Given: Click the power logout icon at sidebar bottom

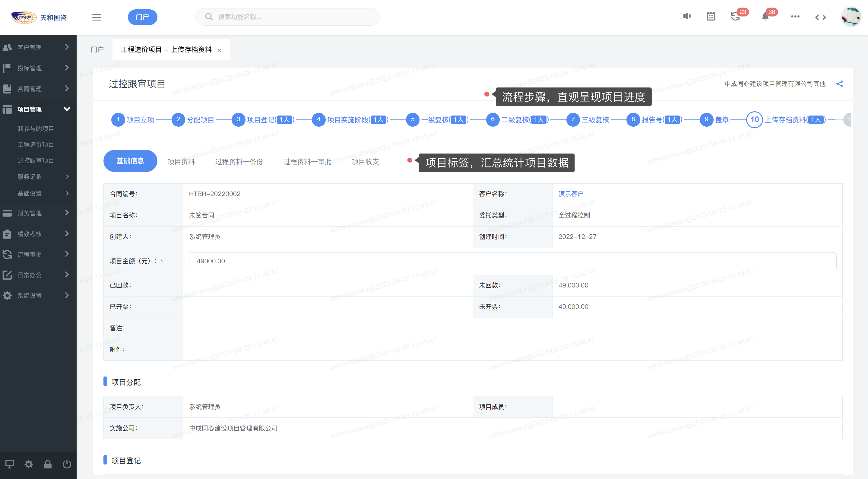Looking at the screenshot, I should tap(67, 464).
